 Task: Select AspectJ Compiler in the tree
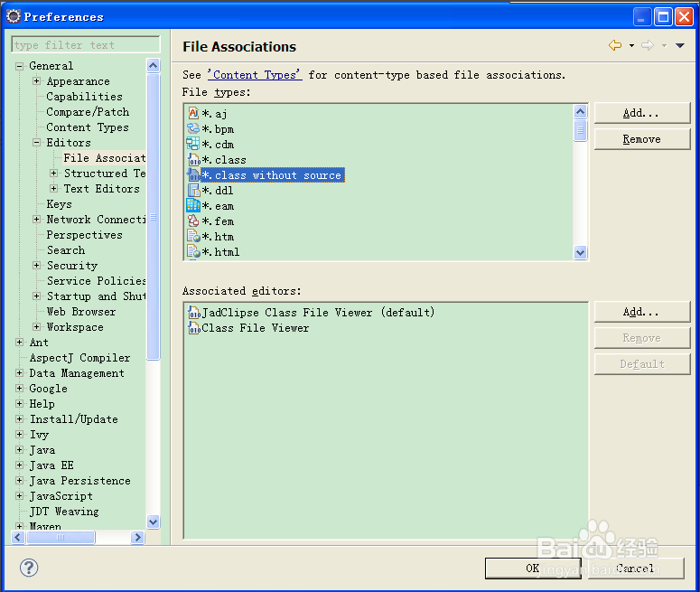tap(79, 357)
